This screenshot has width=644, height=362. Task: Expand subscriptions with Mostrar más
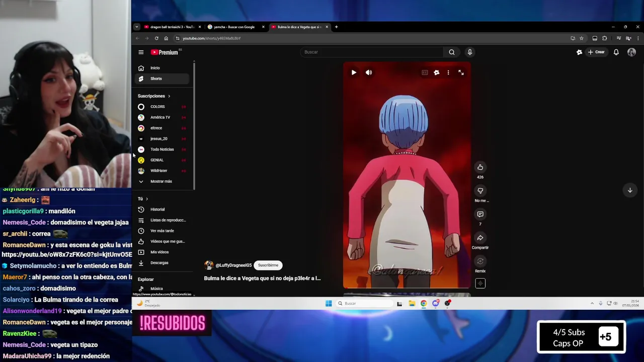click(162, 182)
